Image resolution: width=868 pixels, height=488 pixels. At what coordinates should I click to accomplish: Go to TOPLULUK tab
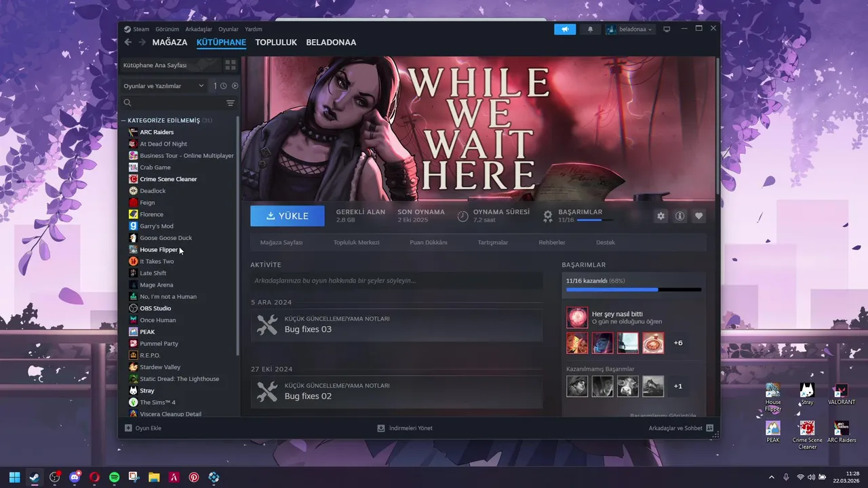click(x=276, y=42)
